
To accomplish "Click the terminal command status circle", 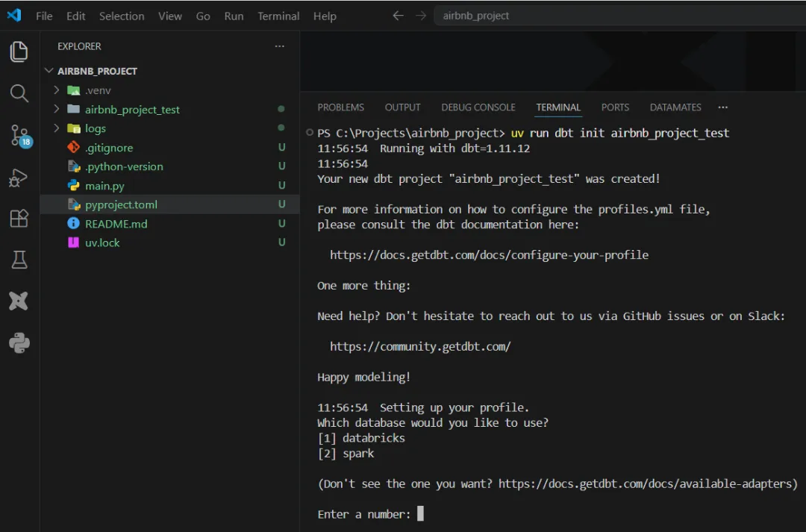I will pyautogui.click(x=310, y=133).
